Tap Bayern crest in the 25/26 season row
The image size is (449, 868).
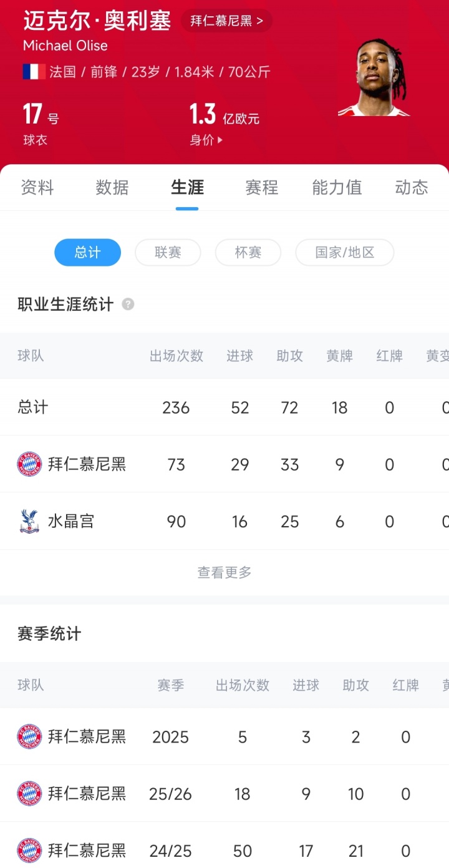[x=29, y=794]
